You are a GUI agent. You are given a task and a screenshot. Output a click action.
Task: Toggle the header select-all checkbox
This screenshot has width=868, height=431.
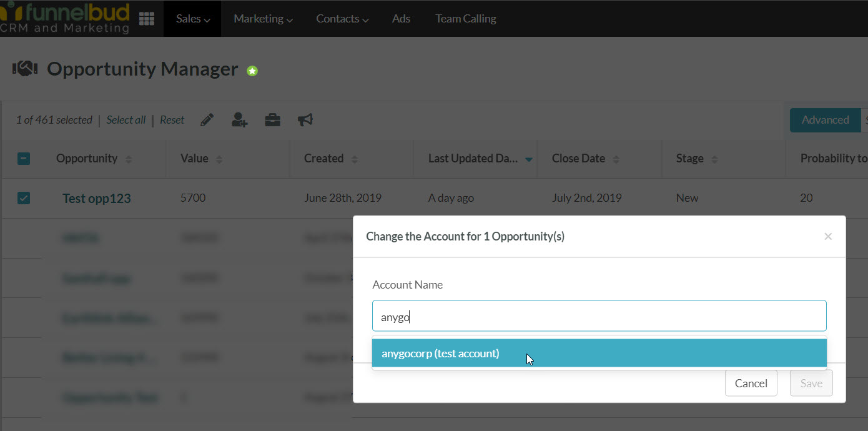(24, 159)
